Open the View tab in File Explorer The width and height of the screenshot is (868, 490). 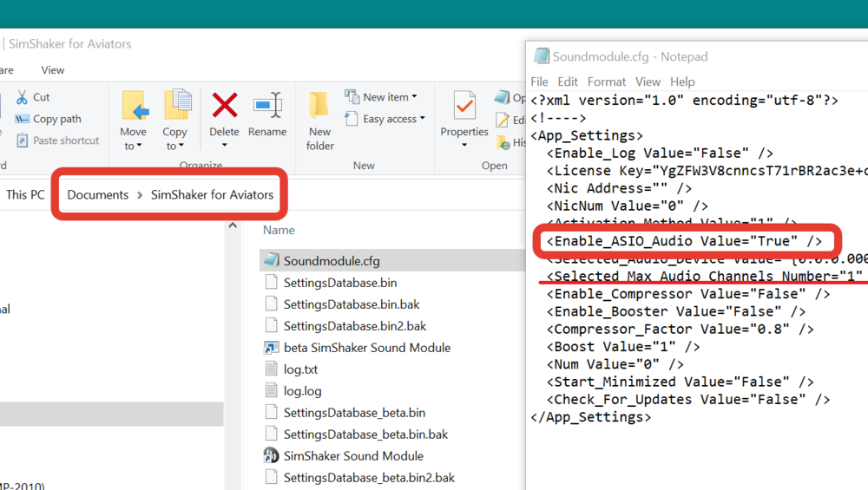point(53,70)
